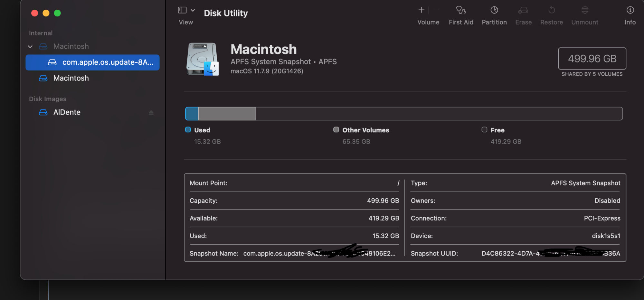Select the AlDente disk image
This screenshot has width=644, height=300.
(x=67, y=112)
